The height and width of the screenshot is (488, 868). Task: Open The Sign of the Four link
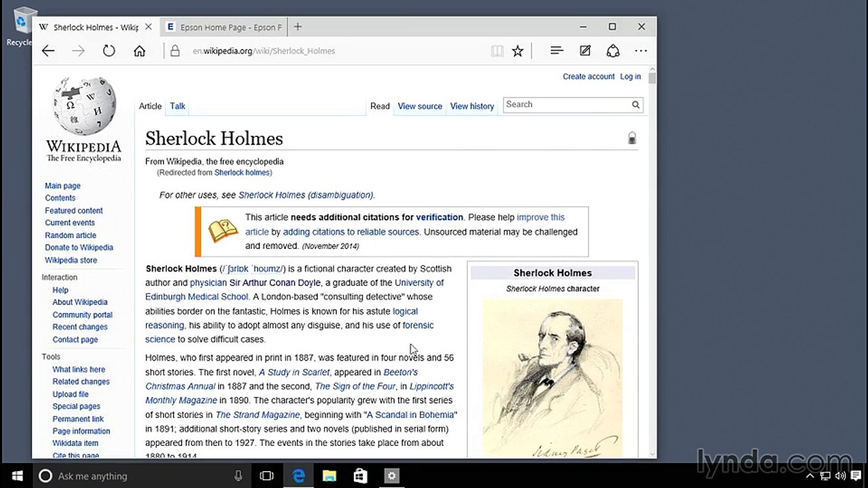[x=355, y=386]
